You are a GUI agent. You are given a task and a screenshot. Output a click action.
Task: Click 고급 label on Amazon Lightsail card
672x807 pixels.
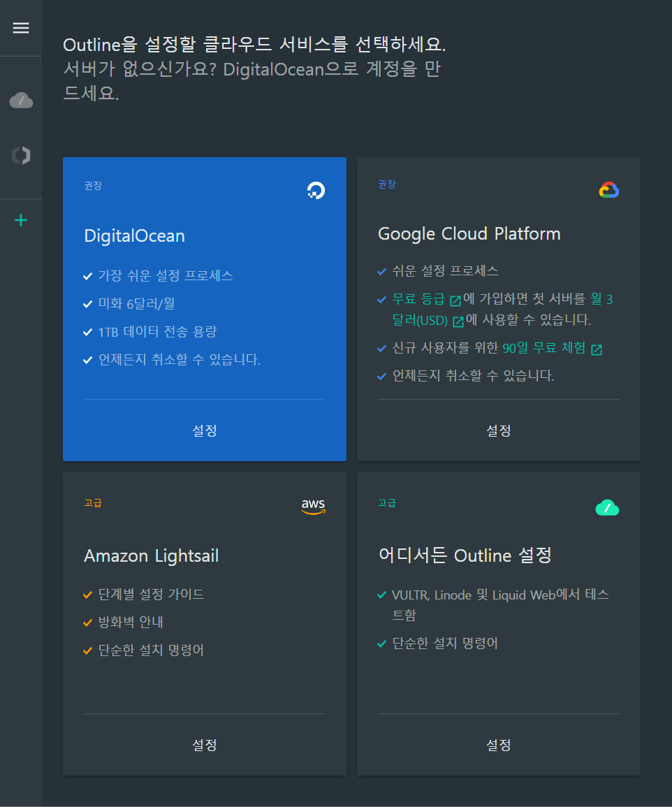[x=93, y=503]
